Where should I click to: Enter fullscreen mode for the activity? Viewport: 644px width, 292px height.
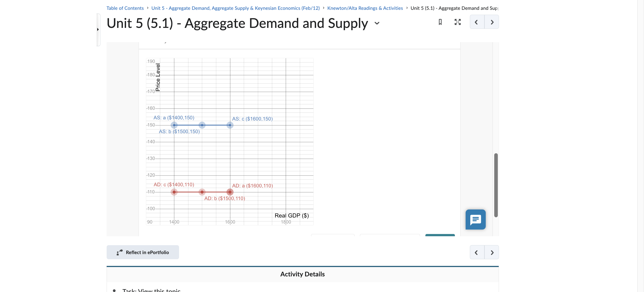click(458, 22)
